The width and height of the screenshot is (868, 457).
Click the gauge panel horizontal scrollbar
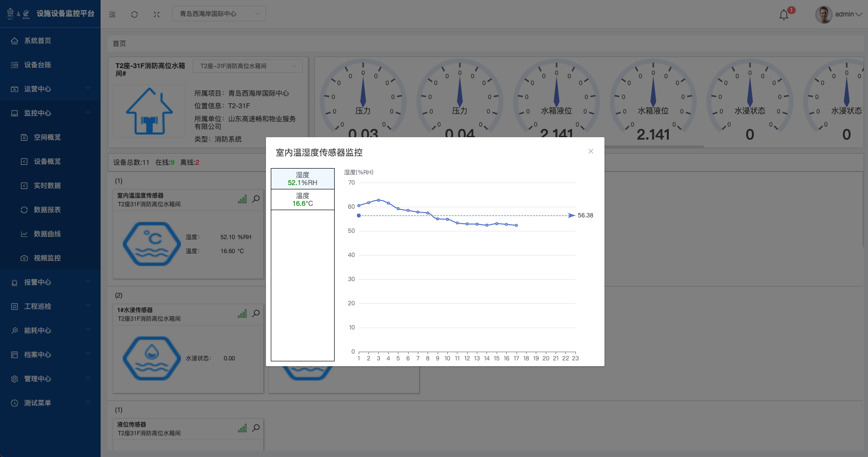point(653,146)
